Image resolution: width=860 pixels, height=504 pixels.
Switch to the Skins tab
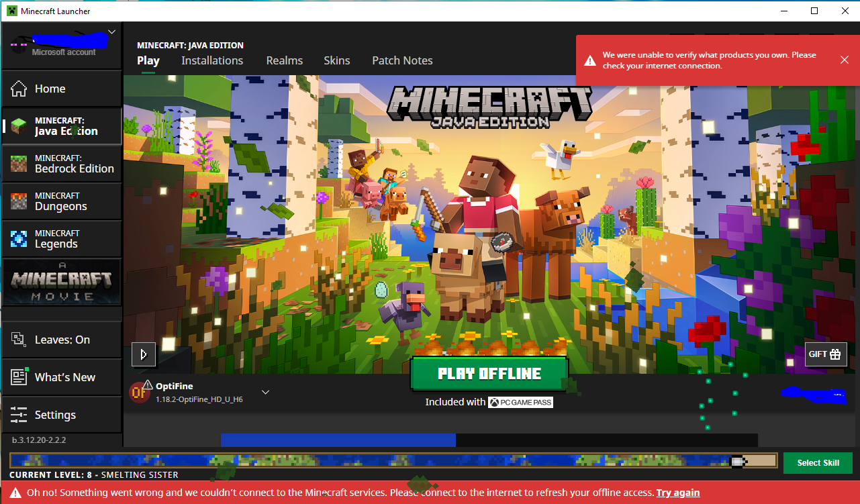337,60
